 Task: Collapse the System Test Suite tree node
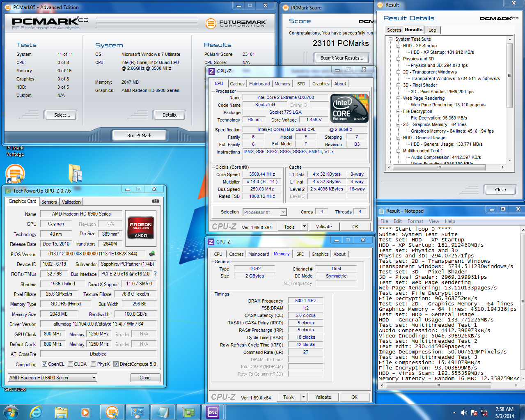click(391, 39)
